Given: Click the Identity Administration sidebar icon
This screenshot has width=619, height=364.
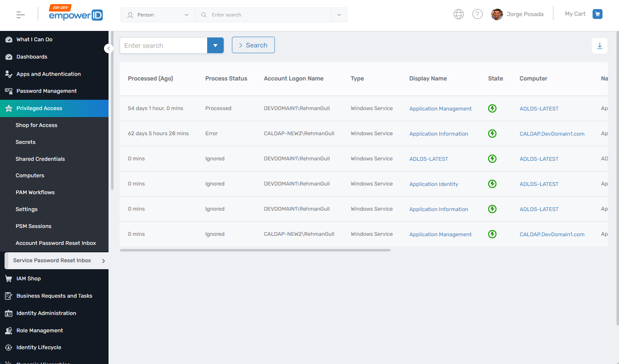Looking at the screenshot, I should [8, 313].
